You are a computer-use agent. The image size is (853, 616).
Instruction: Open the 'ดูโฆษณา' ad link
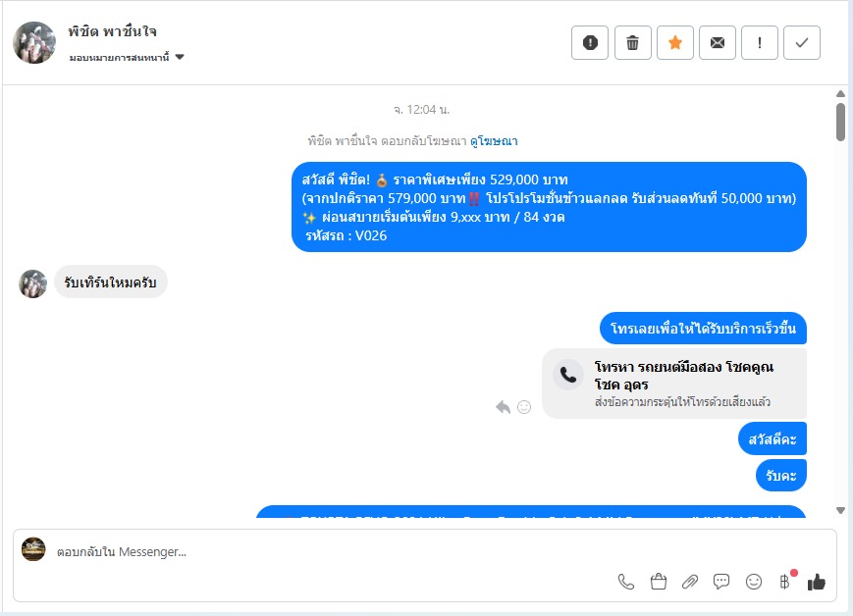pyautogui.click(x=494, y=141)
